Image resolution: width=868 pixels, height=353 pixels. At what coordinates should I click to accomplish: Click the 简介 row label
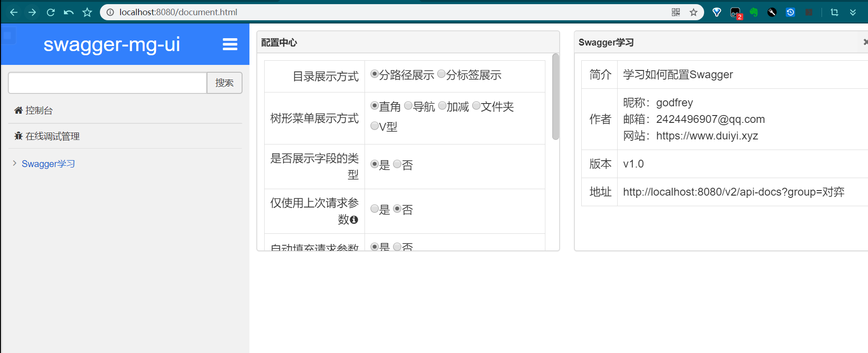click(601, 75)
